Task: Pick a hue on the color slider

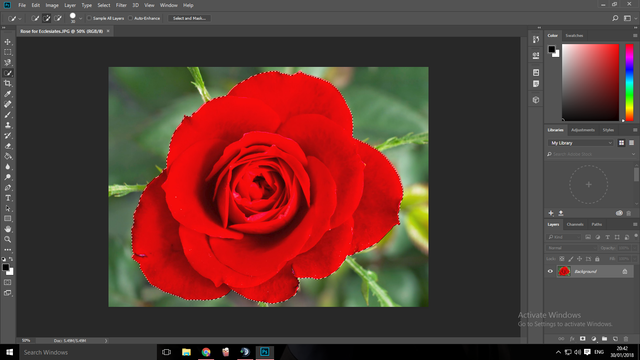Action: 629,82
